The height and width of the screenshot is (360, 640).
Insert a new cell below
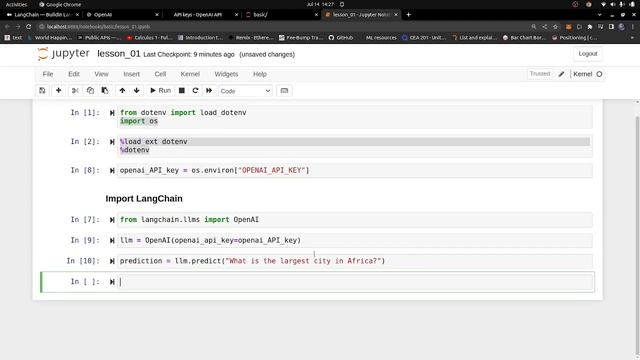coord(58,91)
